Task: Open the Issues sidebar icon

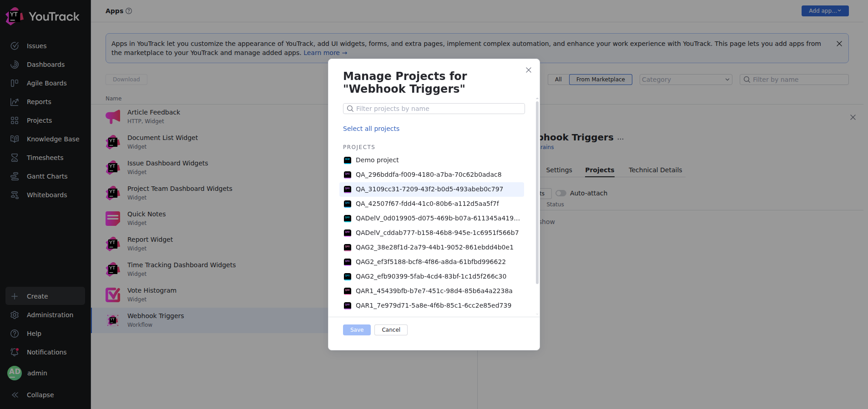Action: pos(15,46)
